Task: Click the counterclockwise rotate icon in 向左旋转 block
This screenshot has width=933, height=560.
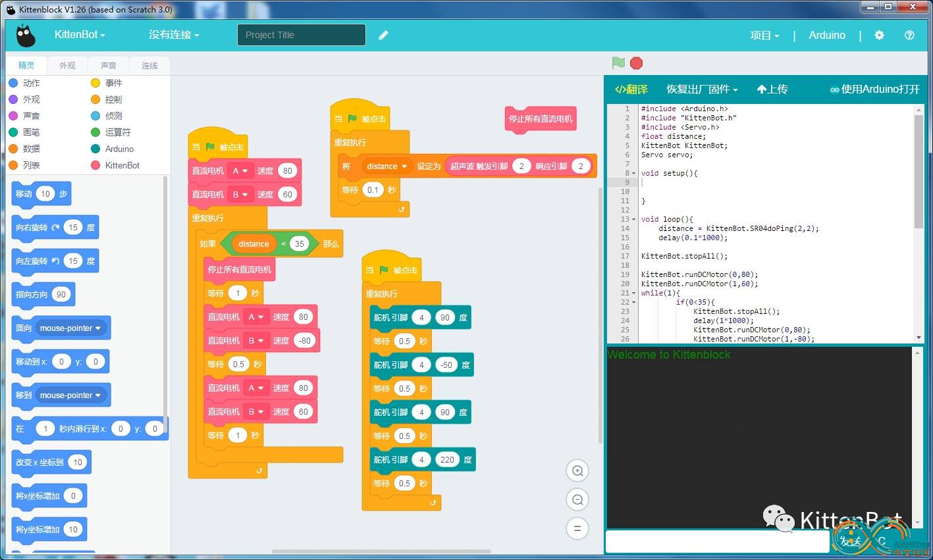Action: [55, 261]
